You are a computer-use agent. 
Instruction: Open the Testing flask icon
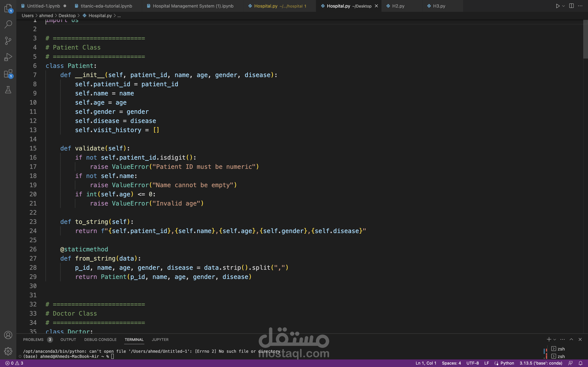[8, 90]
